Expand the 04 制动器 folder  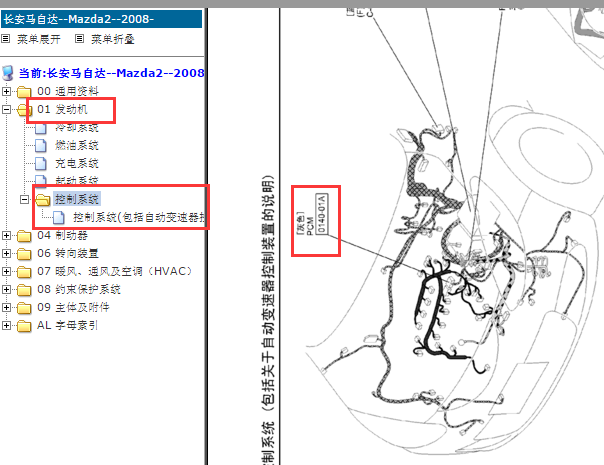pos(6,235)
